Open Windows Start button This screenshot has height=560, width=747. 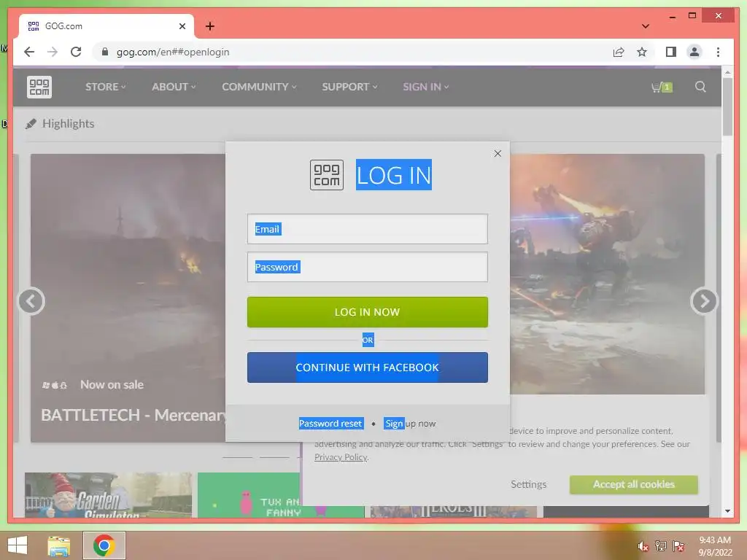(x=18, y=545)
